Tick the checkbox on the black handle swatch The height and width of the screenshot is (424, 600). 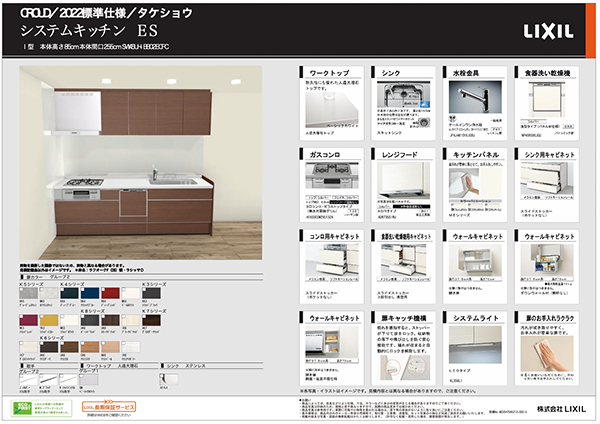[x=42, y=377]
